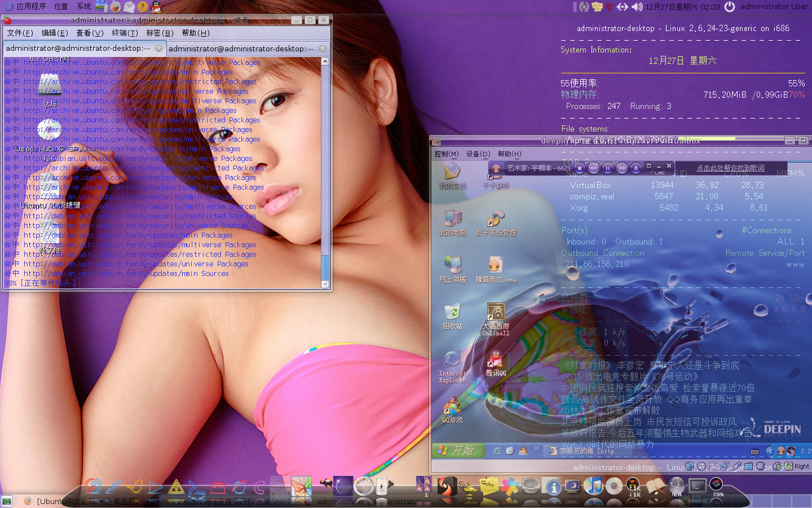Viewport: 812px width, 508px height.
Task: Click the power button icon in top panel
Action: point(730,6)
